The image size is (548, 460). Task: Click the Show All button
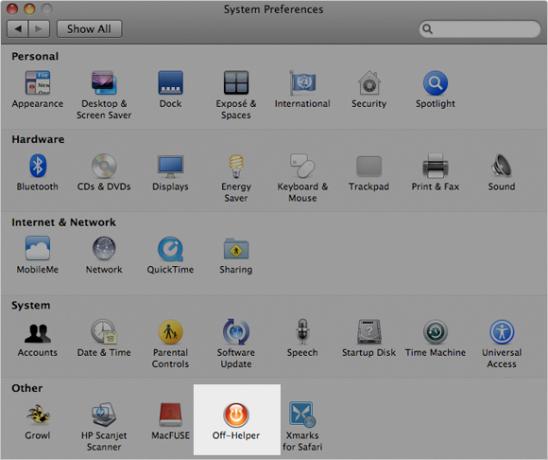pos(89,29)
